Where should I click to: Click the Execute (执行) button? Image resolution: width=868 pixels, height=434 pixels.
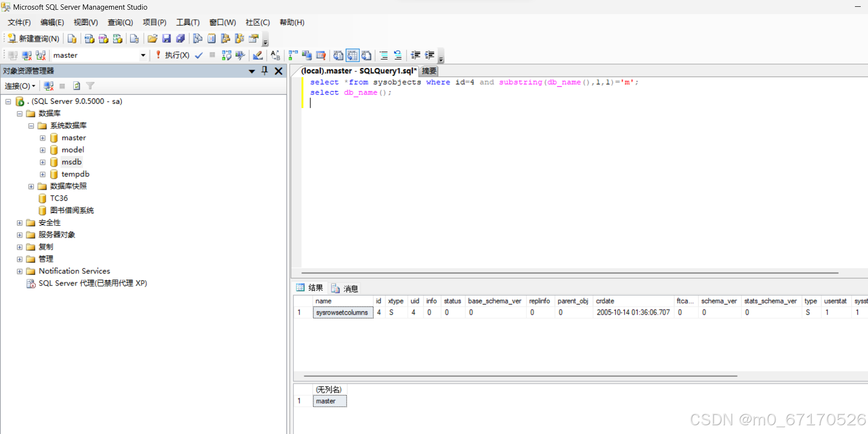tap(172, 55)
